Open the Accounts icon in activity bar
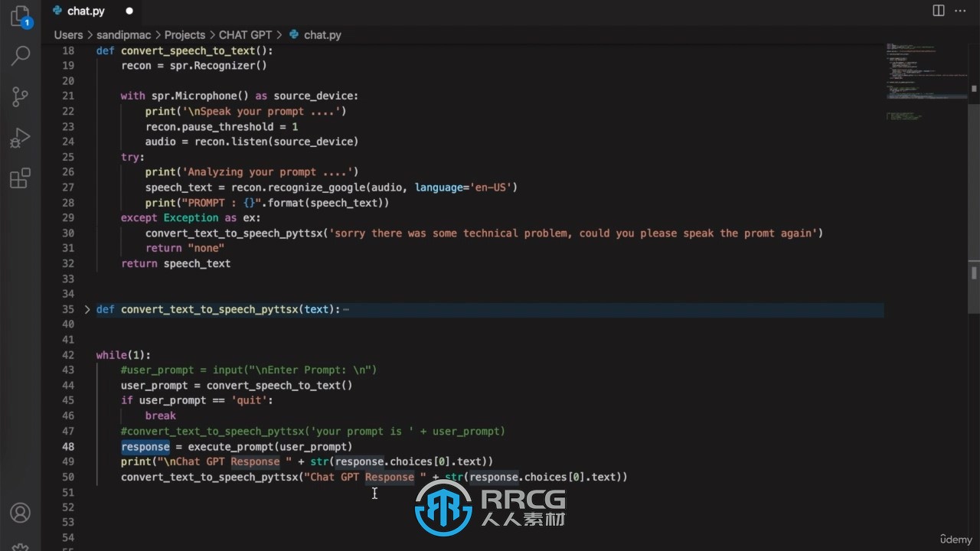Viewport: 980px width, 551px height. click(21, 513)
